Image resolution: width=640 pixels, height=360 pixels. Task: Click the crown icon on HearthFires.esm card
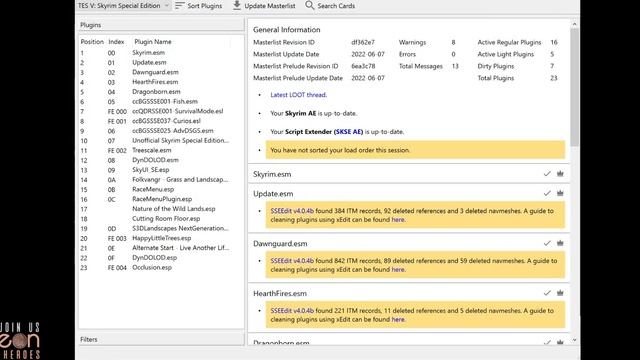[560, 293]
